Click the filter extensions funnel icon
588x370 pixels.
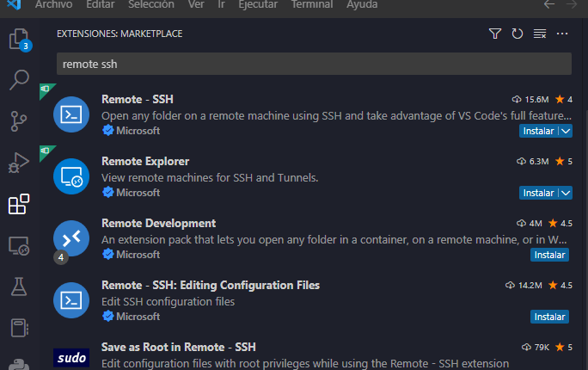point(495,34)
